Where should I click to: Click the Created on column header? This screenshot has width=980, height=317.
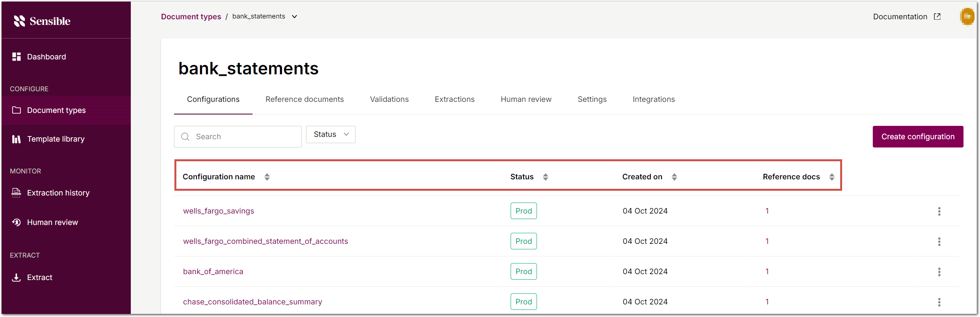tap(642, 177)
